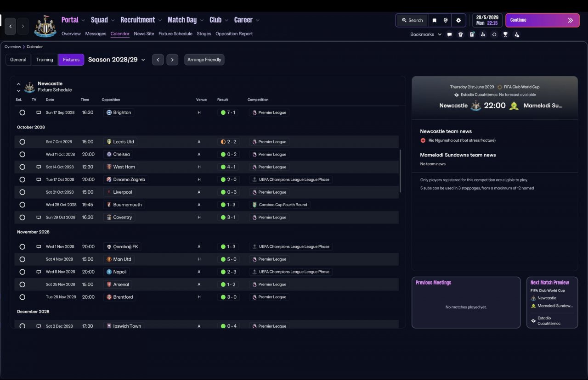This screenshot has width=588, height=380.
Task: Select the Brighton fixture radio button
Action: (x=22, y=112)
